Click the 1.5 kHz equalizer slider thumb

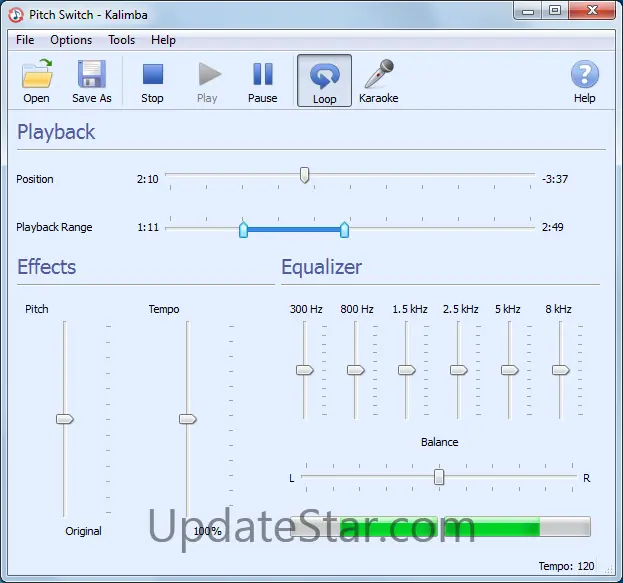tap(407, 370)
